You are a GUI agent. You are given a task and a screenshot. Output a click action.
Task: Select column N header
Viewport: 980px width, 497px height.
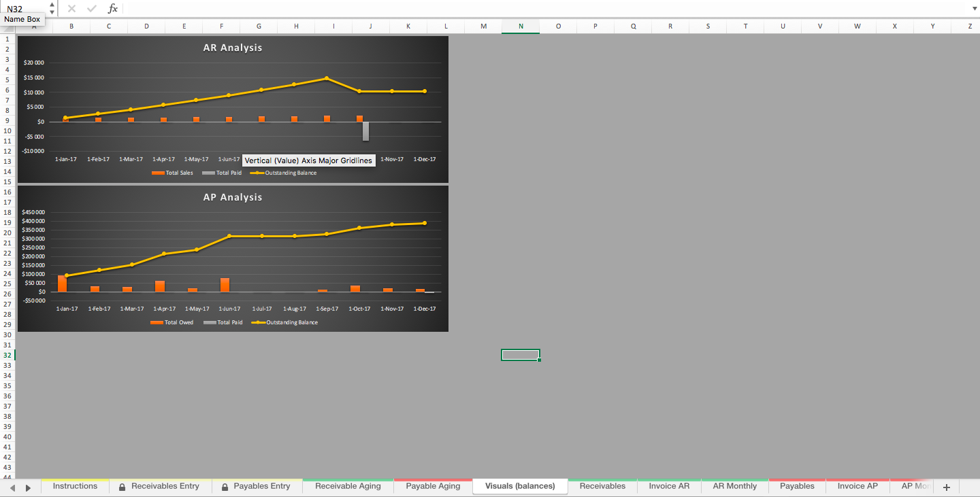[521, 26]
